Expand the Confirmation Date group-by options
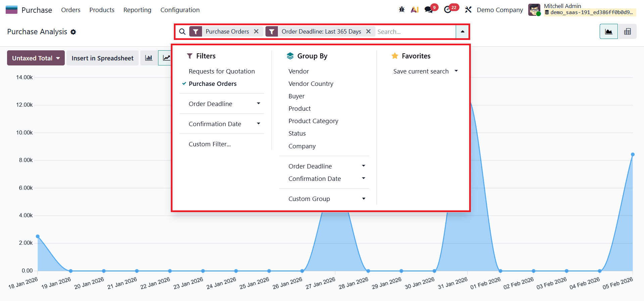 pyautogui.click(x=324, y=179)
